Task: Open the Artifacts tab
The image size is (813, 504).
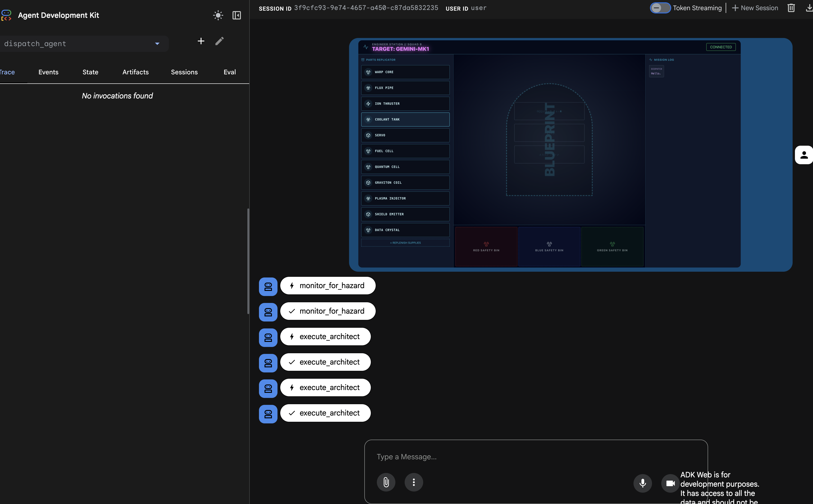Action: point(135,72)
